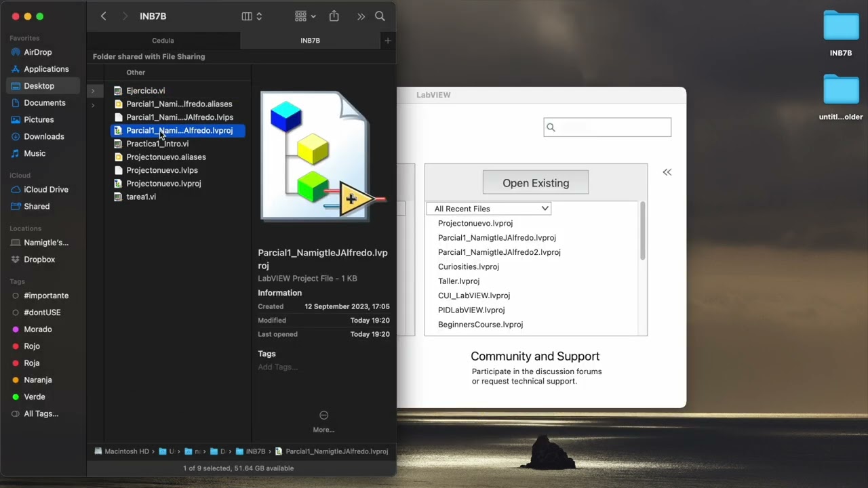This screenshot has width=868, height=488.
Task: Click the Open Existing button in LabVIEW
Action: (536, 183)
